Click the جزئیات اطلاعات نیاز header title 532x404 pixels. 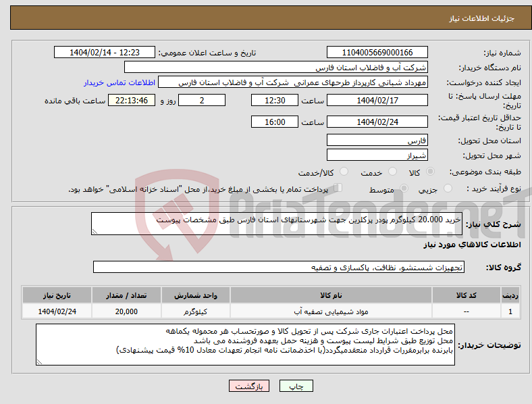click(x=482, y=18)
